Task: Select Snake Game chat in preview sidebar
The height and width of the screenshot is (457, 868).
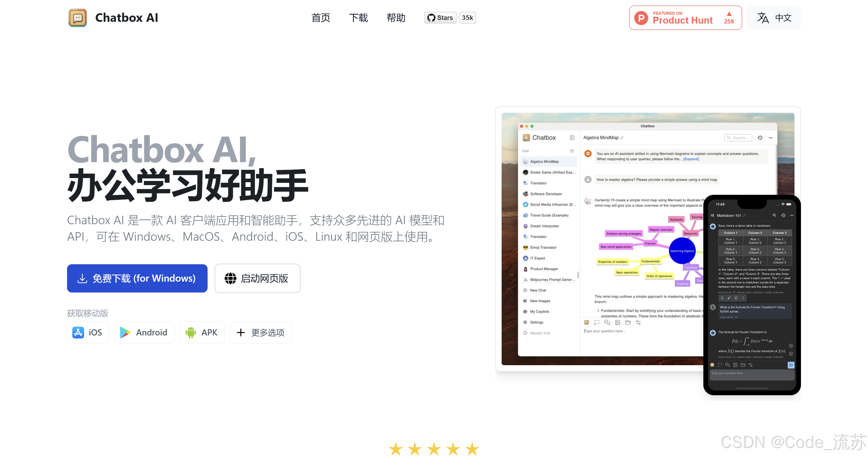Action: pos(549,172)
